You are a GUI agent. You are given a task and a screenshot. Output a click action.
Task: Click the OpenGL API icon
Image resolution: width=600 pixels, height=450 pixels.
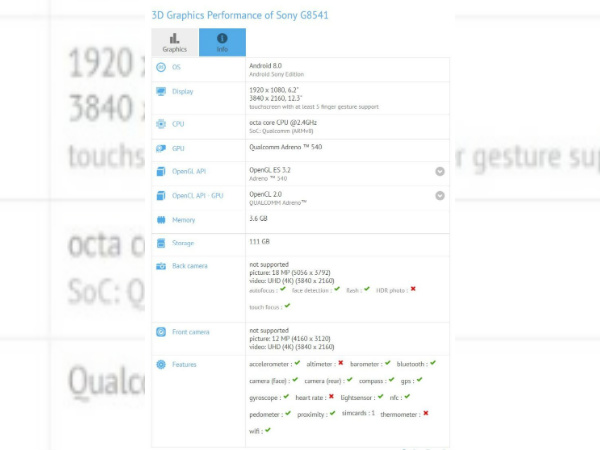click(161, 171)
